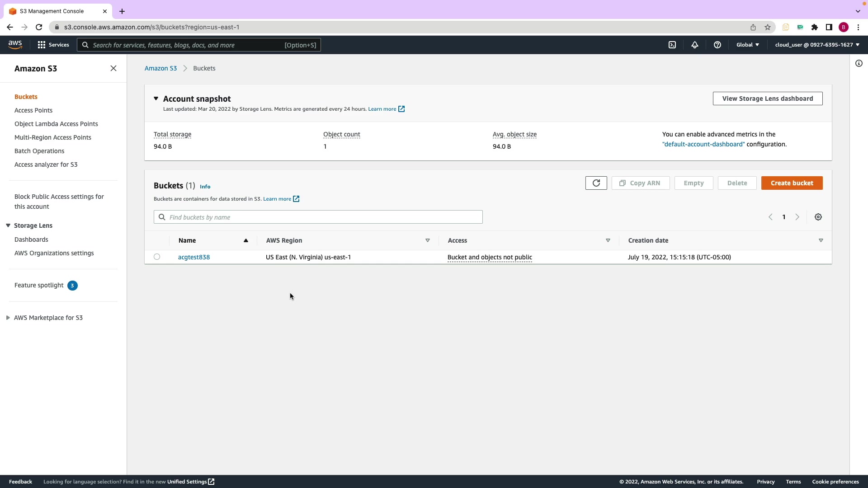Open AWS CloudShell terminal icon
Viewport: 868px width, 488px height.
tap(672, 45)
